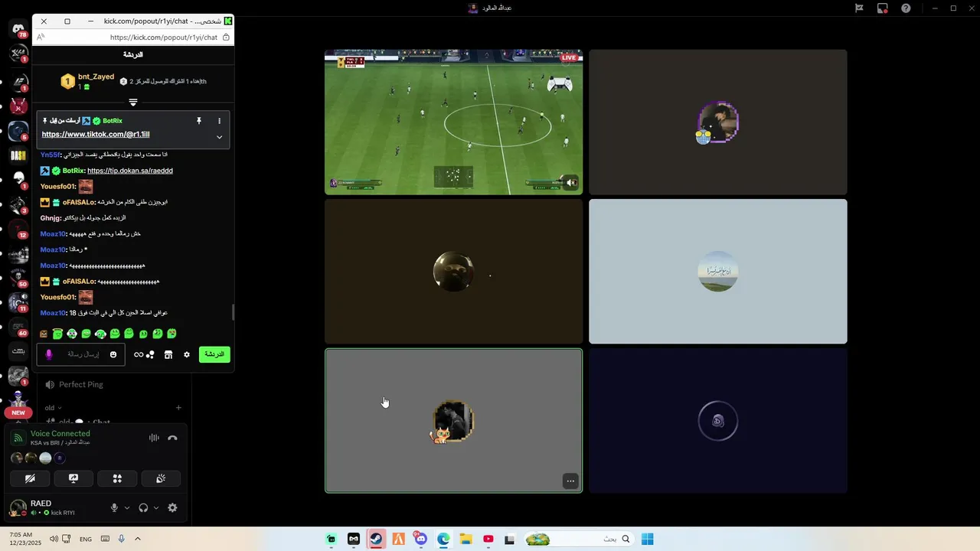The width and height of the screenshot is (980, 551).
Task: Click the Kick chat message input field
Action: [80, 354]
